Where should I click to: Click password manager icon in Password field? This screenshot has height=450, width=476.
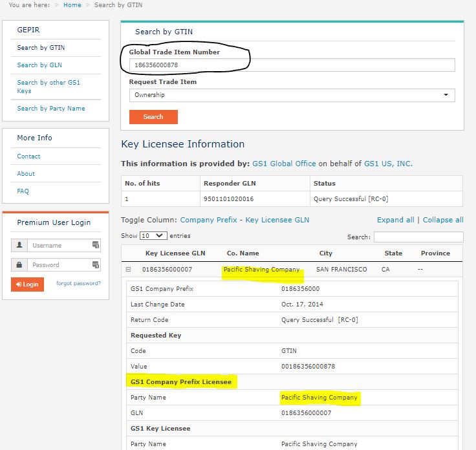click(x=96, y=264)
